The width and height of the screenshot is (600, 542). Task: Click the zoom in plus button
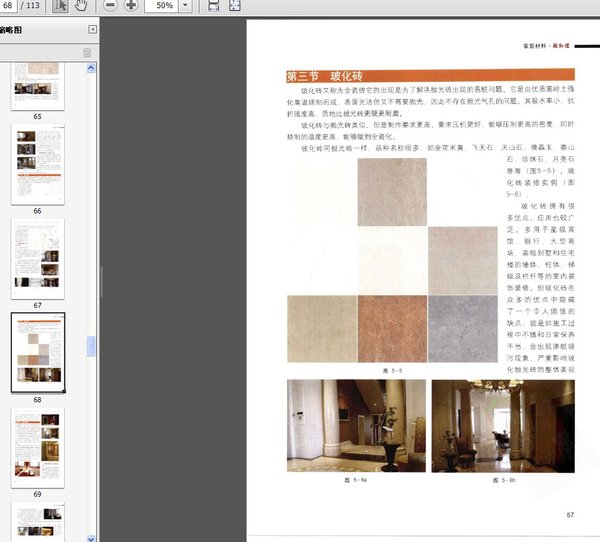pos(131,6)
